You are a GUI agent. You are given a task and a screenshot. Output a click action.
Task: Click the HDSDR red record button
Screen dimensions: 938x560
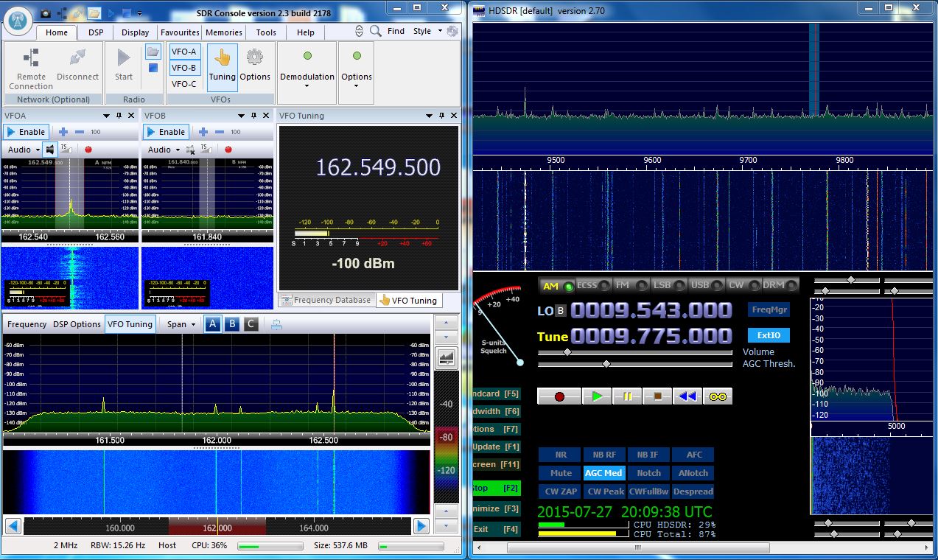(559, 396)
